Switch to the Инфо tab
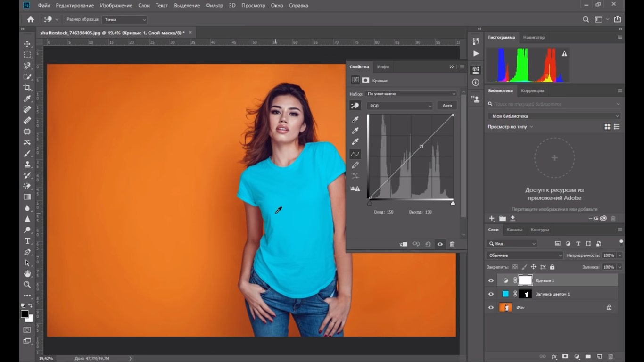This screenshot has width=644, height=362. click(383, 67)
